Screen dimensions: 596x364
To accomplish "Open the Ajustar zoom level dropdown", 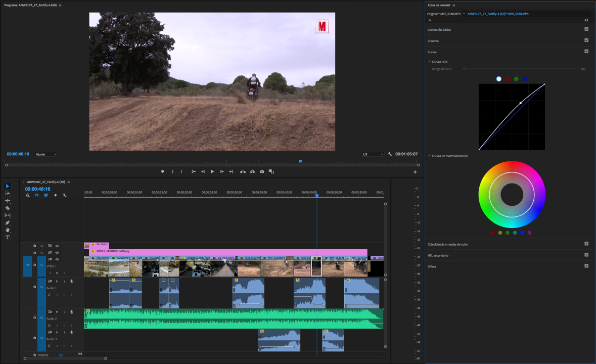I will [x=46, y=154].
